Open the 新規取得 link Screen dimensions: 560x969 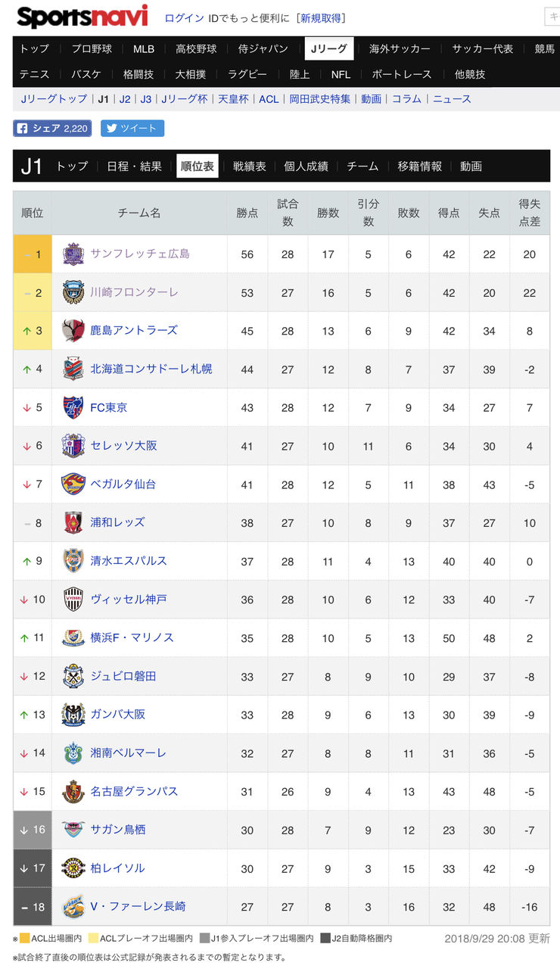click(x=322, y=17)
